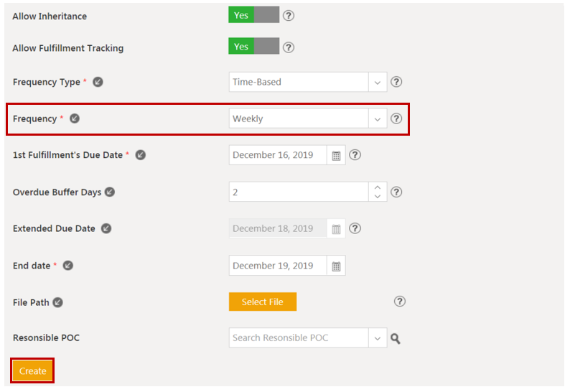This screenshot has width=570, height=392.
Task: Open the Weekly Frequency dropdown
Action: click(x=378, y=119)
